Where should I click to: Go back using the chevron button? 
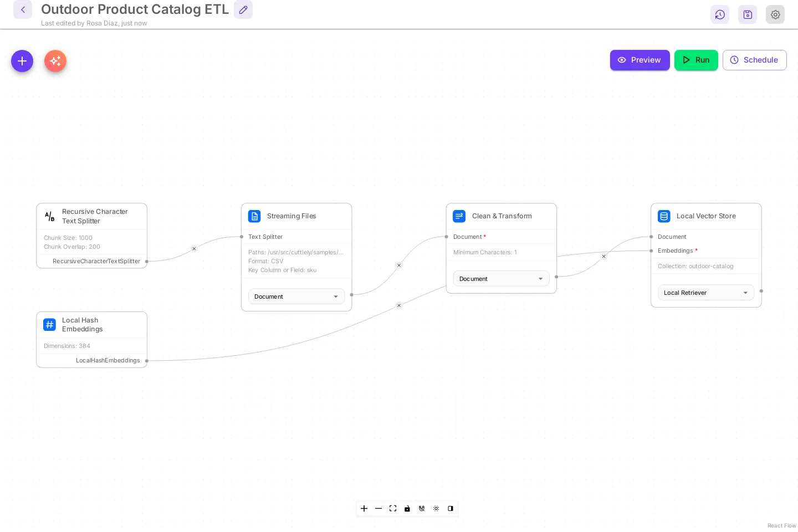tap(23, 9)
